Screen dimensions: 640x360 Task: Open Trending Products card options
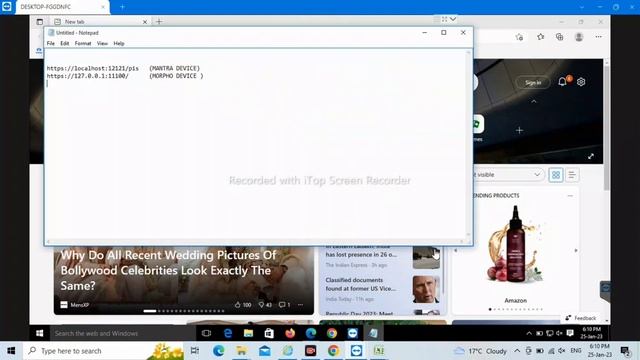[570, 196]
